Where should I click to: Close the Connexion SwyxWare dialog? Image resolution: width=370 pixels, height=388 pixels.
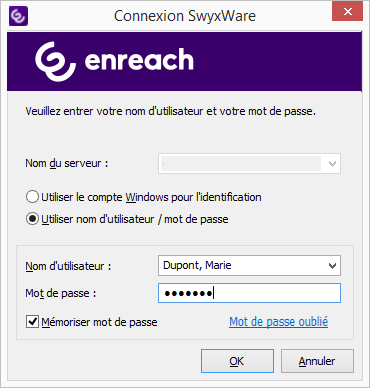347,12
